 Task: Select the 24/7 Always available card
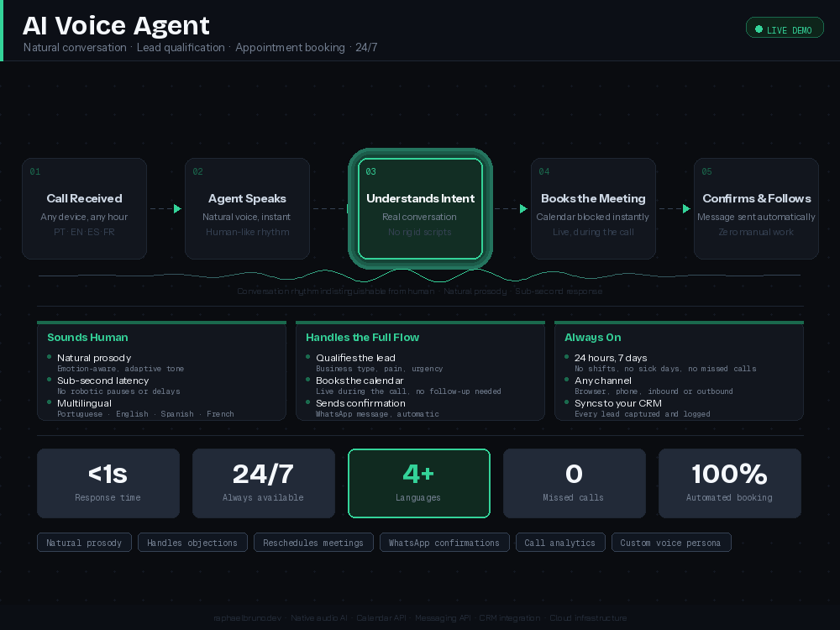coord(264,483)
